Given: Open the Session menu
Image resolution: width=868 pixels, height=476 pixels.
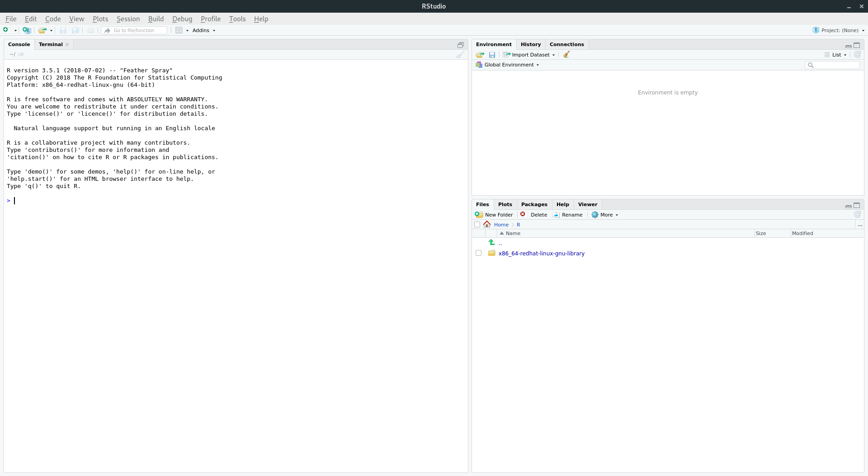Looking at the screenshot, I should tap(128, 19).
